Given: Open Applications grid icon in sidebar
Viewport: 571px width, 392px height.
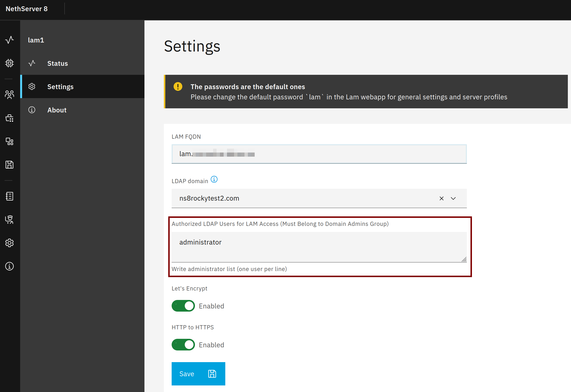Looking at the screenshot, I should coord(9,141).
